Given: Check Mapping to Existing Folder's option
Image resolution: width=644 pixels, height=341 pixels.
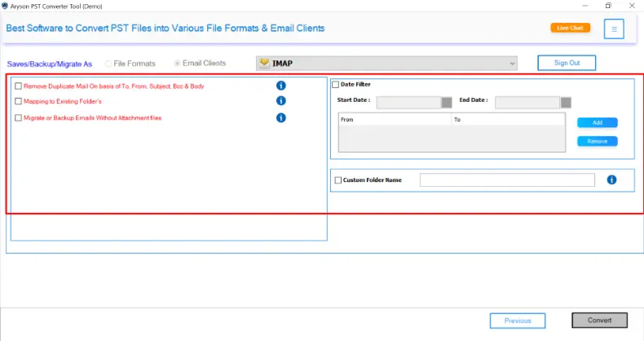Looking at the screenshot, I should point(18,101).
